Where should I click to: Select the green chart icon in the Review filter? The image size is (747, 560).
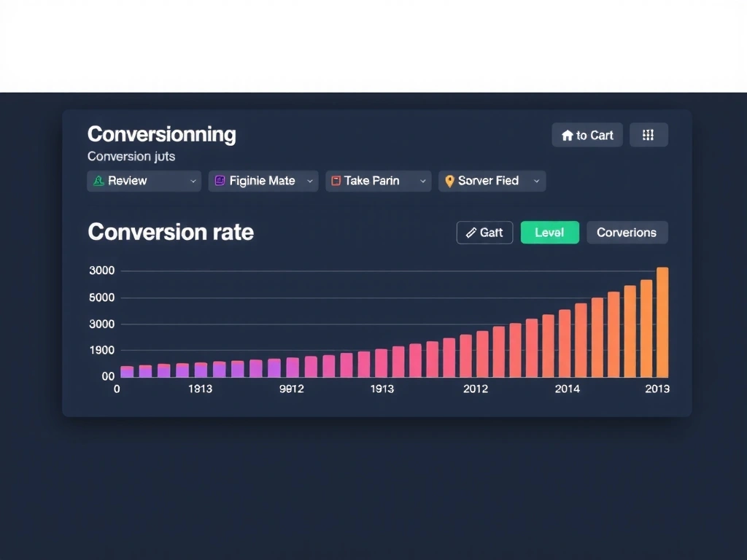click(x=100, y=180)
